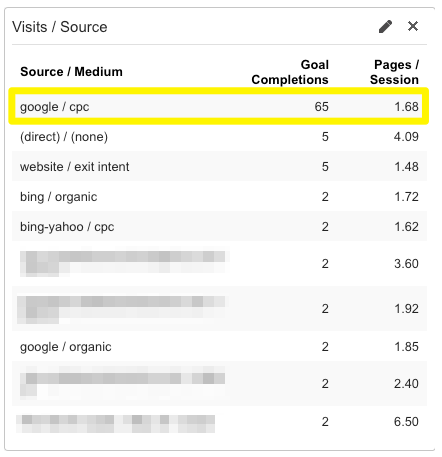Click the 1.68 pages per session value

click(x=406, y=107)
